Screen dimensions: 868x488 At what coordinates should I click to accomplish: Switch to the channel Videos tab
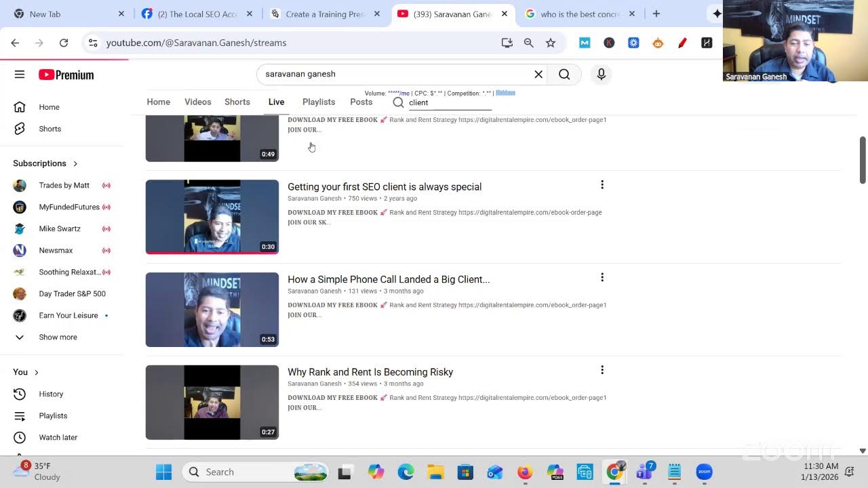tap(198, 102)
